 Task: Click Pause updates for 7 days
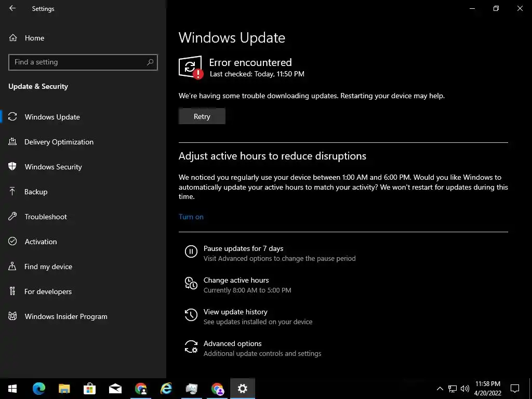[x=243, y=249]
